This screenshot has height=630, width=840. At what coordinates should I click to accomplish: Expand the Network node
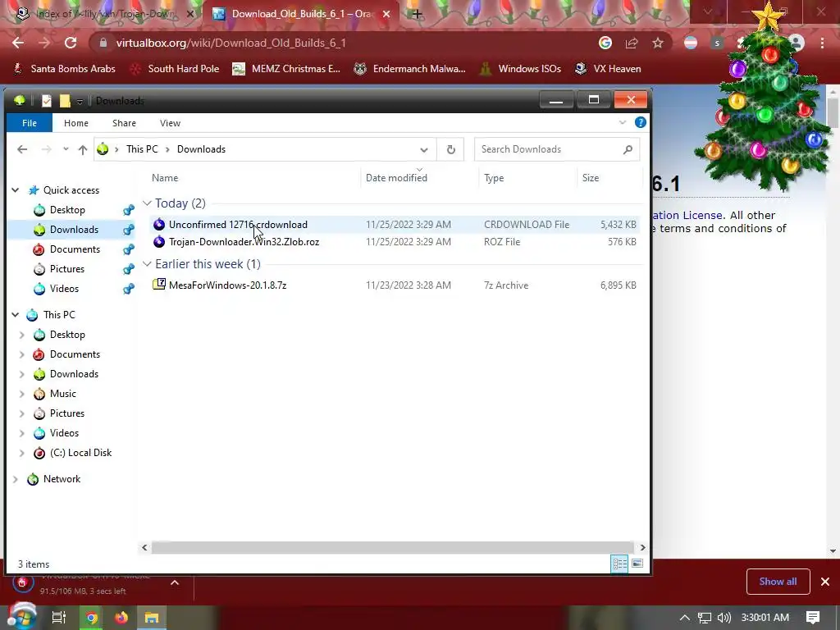pyautogui.click(x=16, y=479)
